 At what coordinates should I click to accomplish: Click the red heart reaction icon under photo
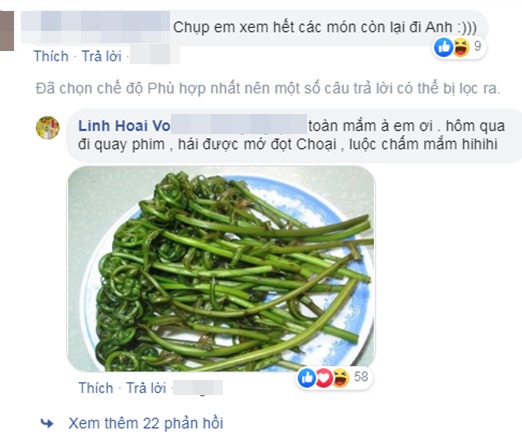(x=323, y=378)
